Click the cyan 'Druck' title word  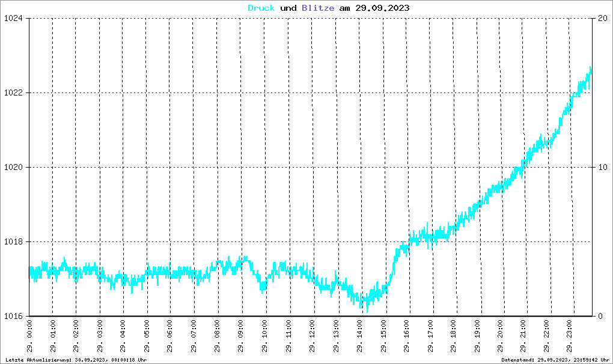point(261,8)
